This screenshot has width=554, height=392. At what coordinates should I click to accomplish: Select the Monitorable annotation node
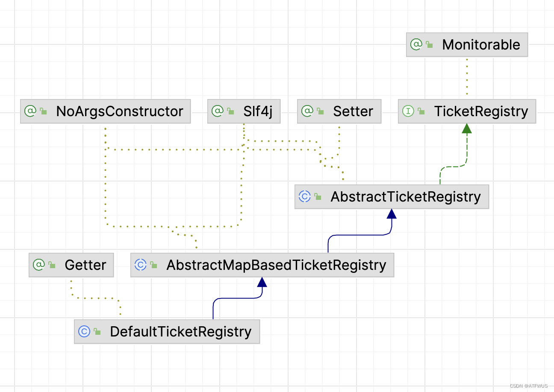tap(467, 45)
